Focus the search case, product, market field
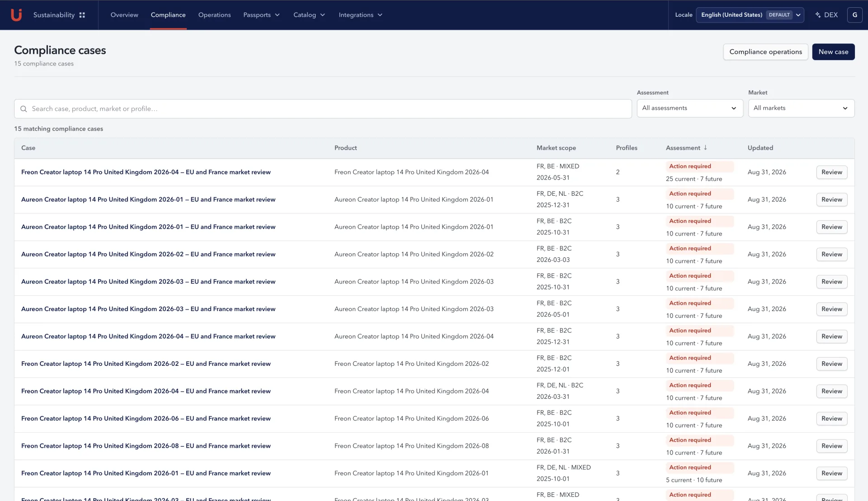The height and width of the screenshot is (501, 868). coord(323,109)
